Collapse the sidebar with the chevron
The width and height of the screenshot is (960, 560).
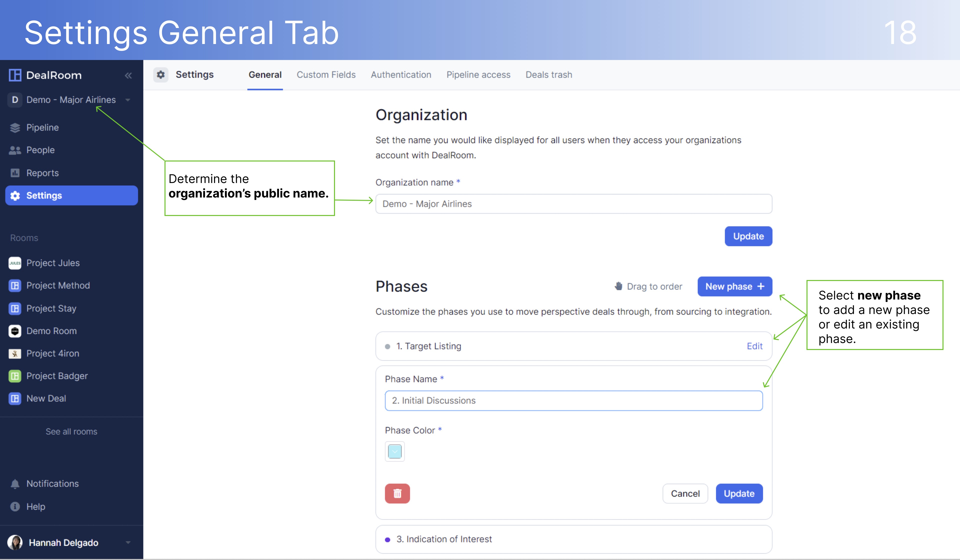point(128,75)
